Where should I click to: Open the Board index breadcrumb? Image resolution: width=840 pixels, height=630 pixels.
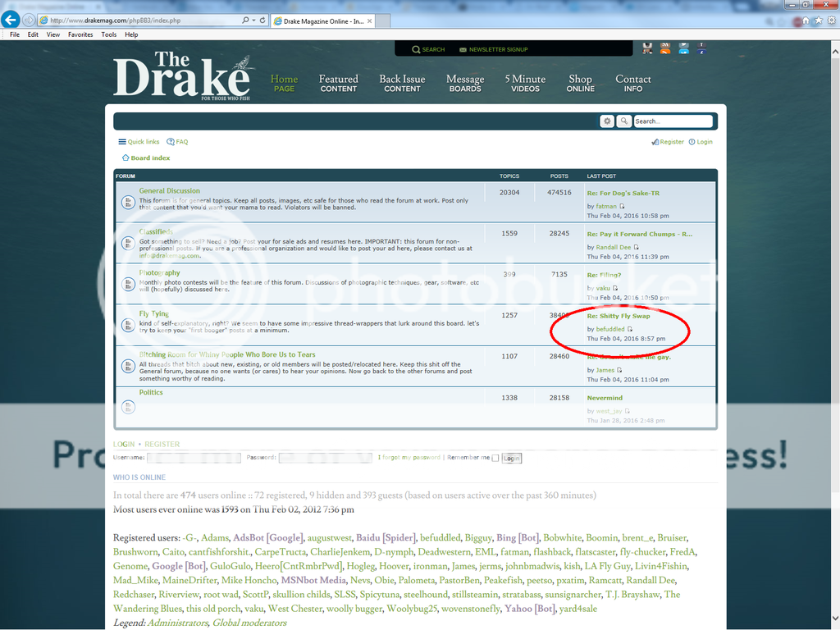[x=146, y=158]
